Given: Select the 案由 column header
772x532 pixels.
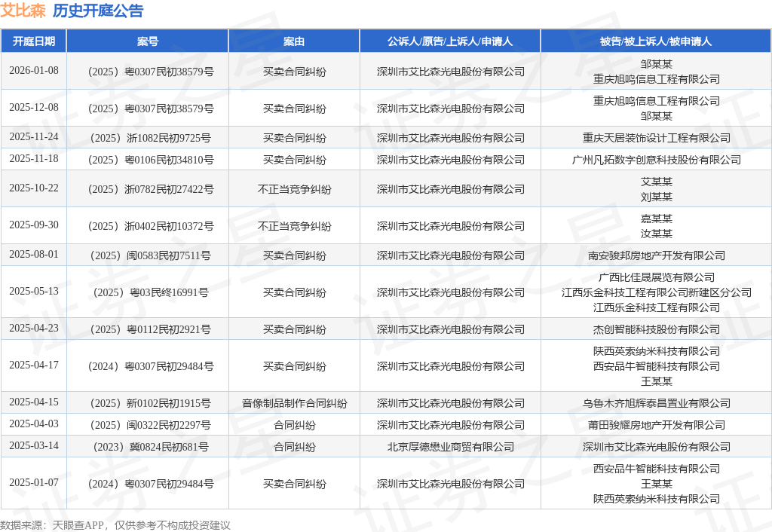Looking at the screenshot, I should 294,41.
